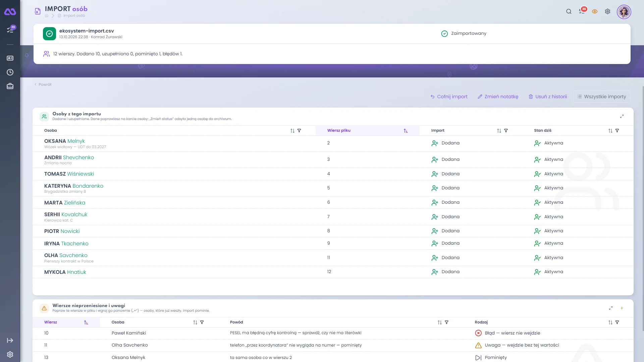Screen dimensions: 644x362
Task: Expand the sidebar with arrow icon
Action: [x=10, y=341]
